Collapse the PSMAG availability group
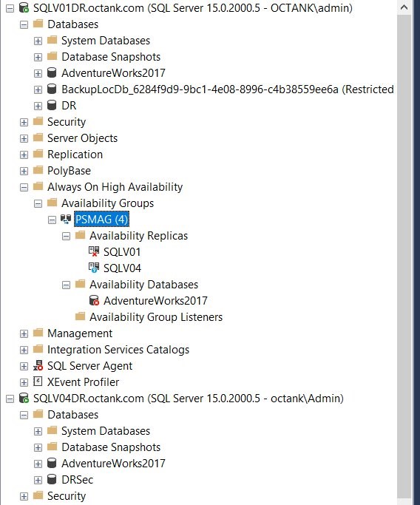Screen dimensions: 420x505 [x=52, y=220]
